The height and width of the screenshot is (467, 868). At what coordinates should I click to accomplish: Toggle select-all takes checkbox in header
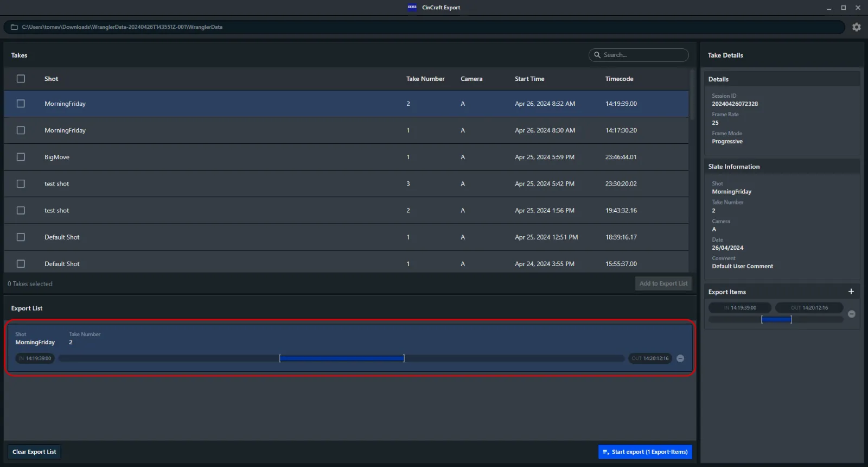[21, 79]
